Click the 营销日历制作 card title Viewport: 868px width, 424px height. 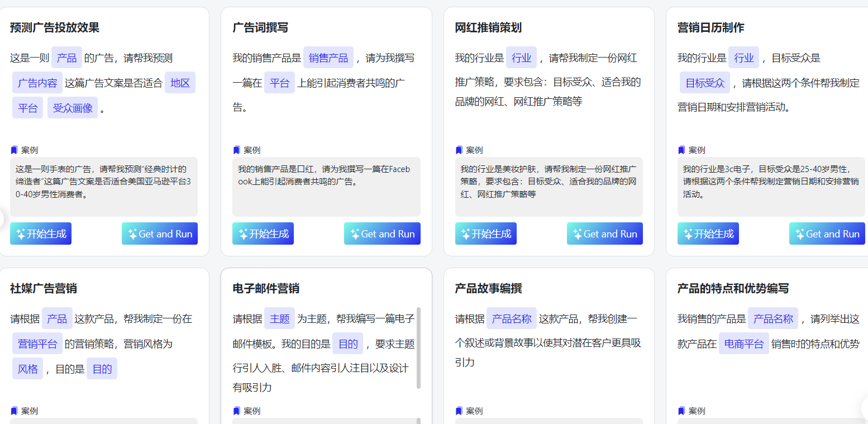pos(710,27)
